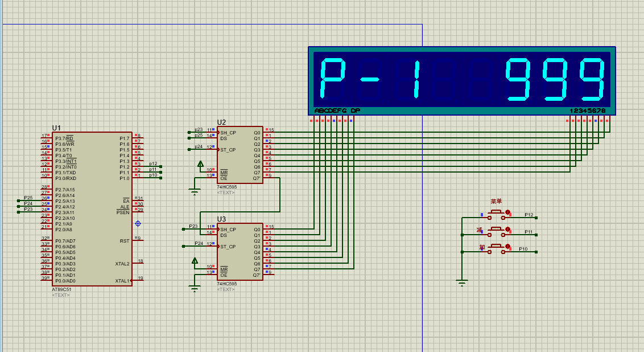Click the Q0 output label on U3

(257, 230)
